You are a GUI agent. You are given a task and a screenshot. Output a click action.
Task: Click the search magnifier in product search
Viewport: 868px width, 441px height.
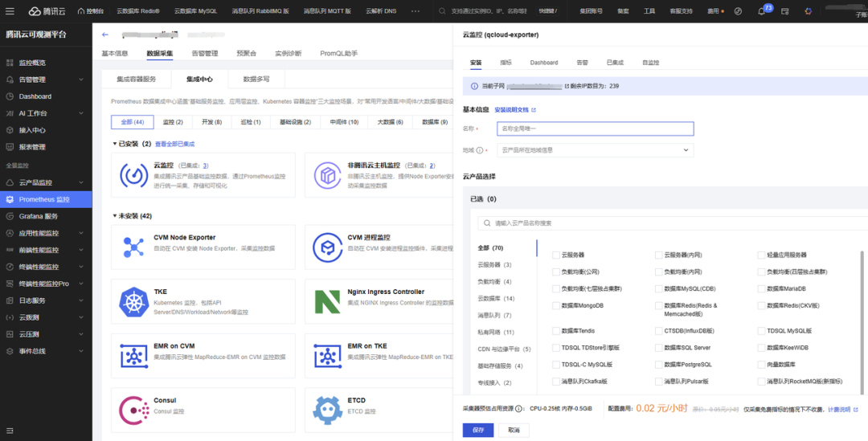point(487,223)
